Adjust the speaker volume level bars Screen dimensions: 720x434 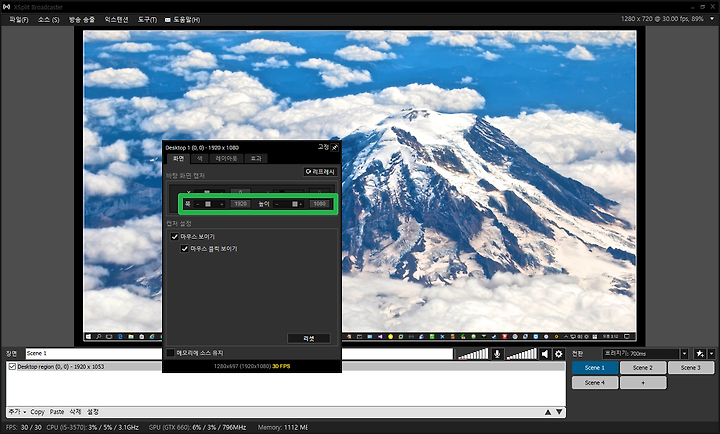(521, 354)
